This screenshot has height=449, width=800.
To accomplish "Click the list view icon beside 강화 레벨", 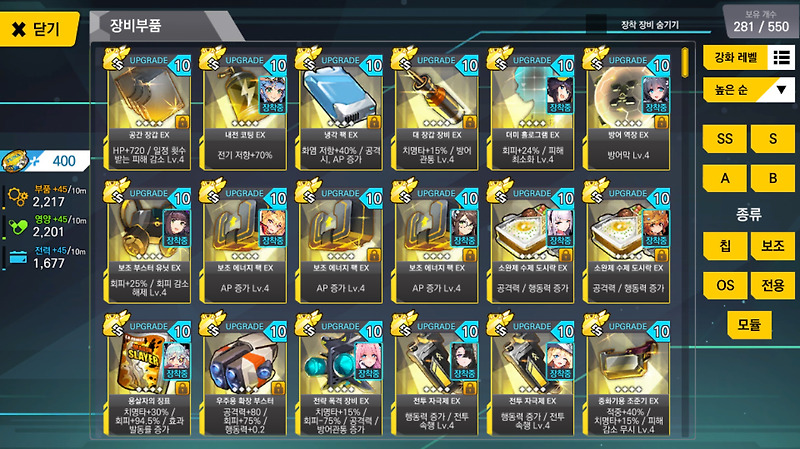I will coord(781,57).
